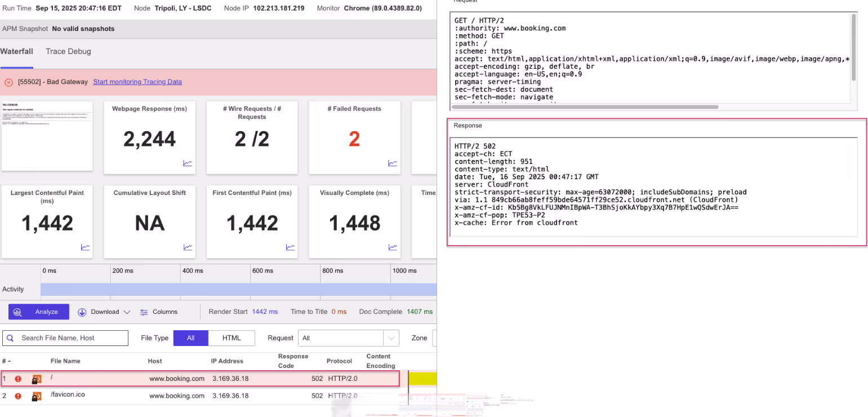Open Failed Requests trend chart icon

pos(393,163)
